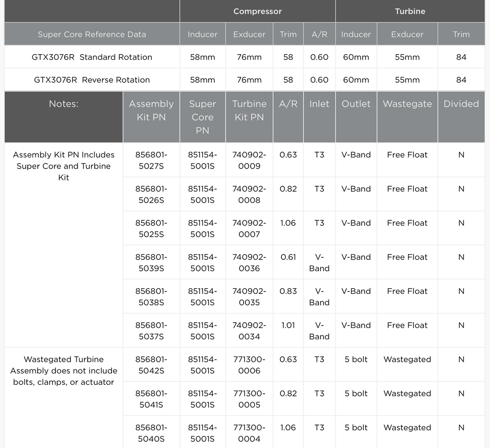Click turbine kit part number 771300-0004
This screenshot has height=448, width=490.
249,433
